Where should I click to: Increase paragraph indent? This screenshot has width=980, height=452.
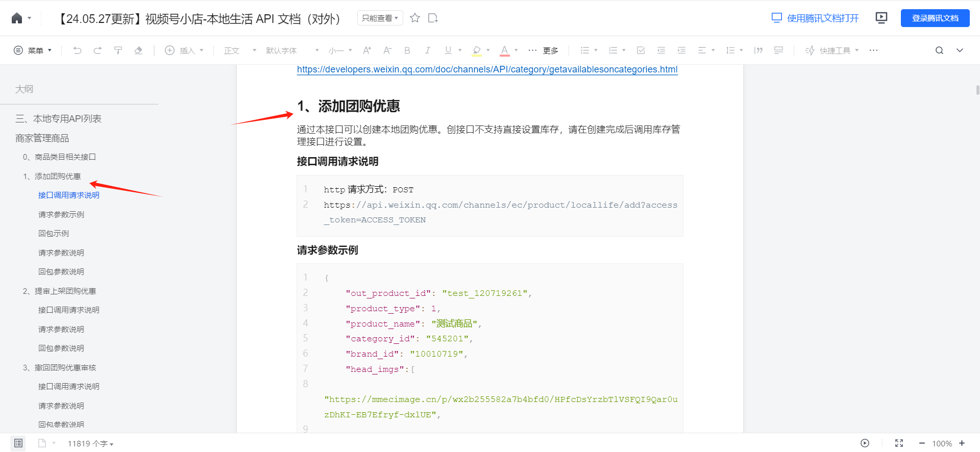(x=681, y=51)
